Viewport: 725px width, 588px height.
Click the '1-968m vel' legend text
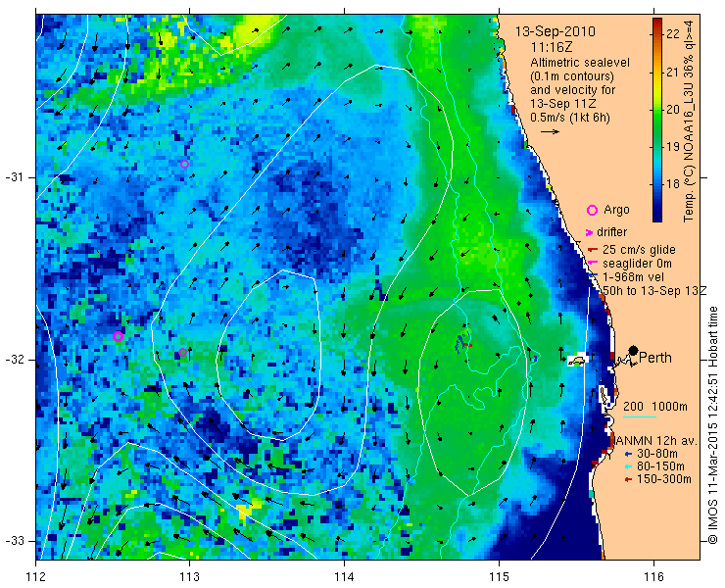click(x=633, y=276)
